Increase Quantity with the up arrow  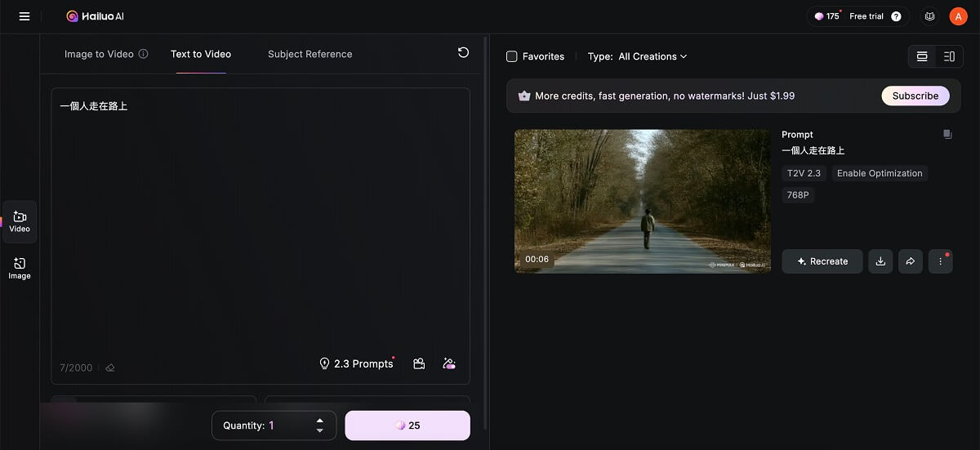320,421
